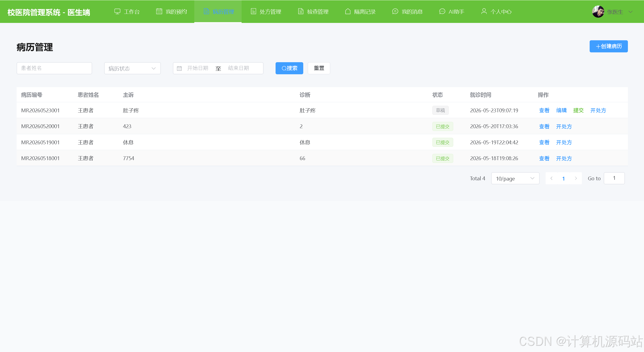
Task: Go to 个人中心
Action: click(497, 12)
